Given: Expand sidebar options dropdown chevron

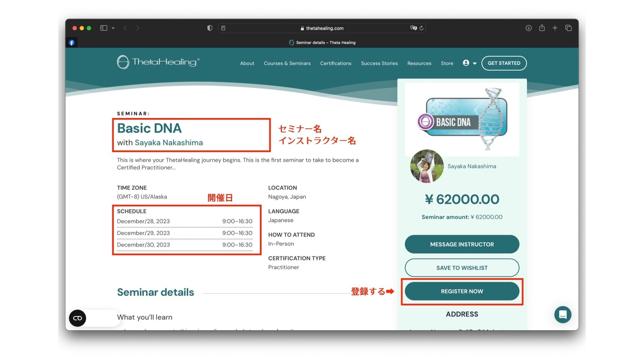Looking at the screenshot, I should click(113, 28).
